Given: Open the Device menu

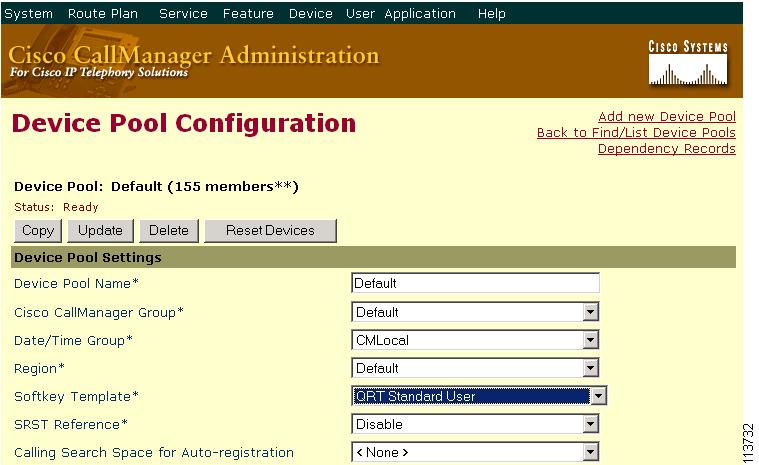Looking at the screenshot, I should coord(310,14).
